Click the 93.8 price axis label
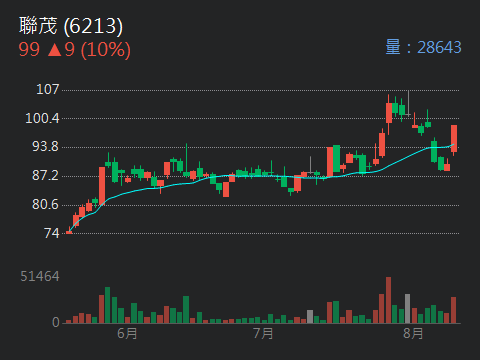Viewport: 480px width, 360px height. (45, 147)
